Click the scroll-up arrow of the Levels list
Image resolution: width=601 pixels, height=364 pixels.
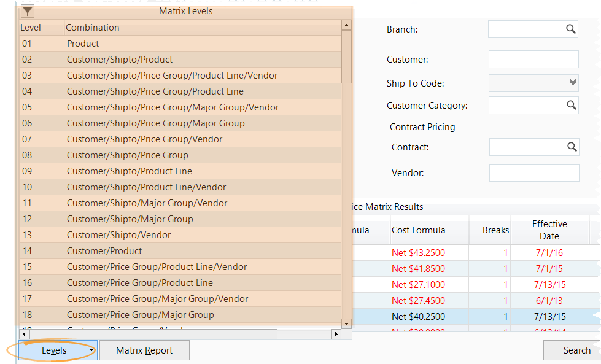pyautogui.click(x=346, y=26)
